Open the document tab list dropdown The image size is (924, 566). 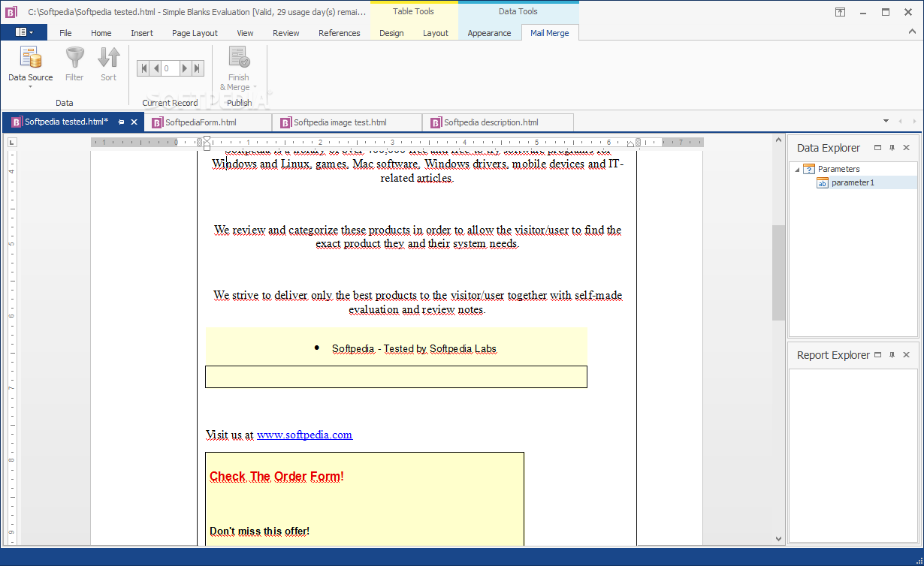tap(885, 122)
